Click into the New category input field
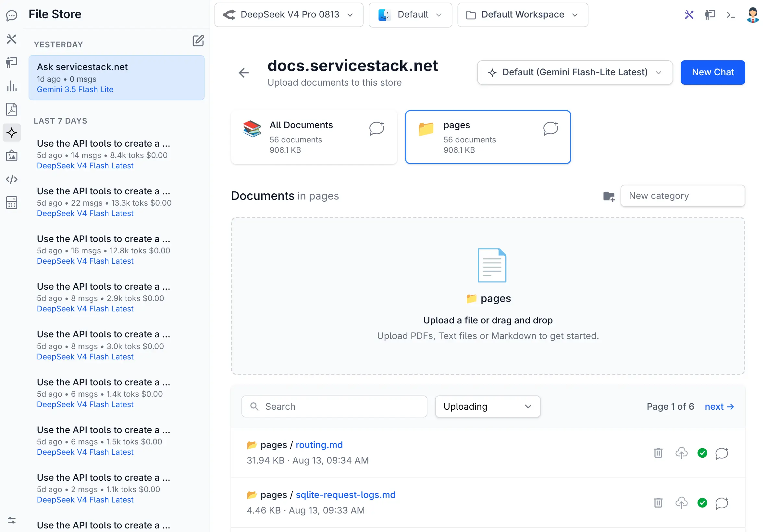This screenshot has width=766, height=532. click(x=683, y=196)
